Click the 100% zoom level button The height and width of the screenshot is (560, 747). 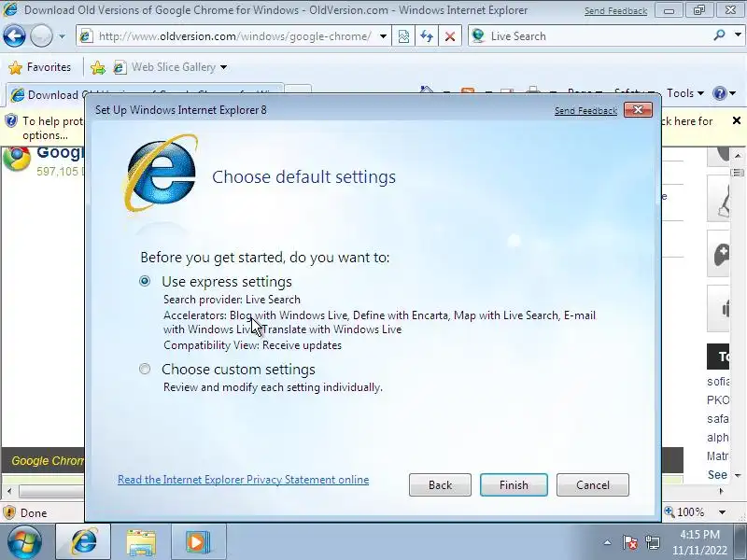(684, 511)
